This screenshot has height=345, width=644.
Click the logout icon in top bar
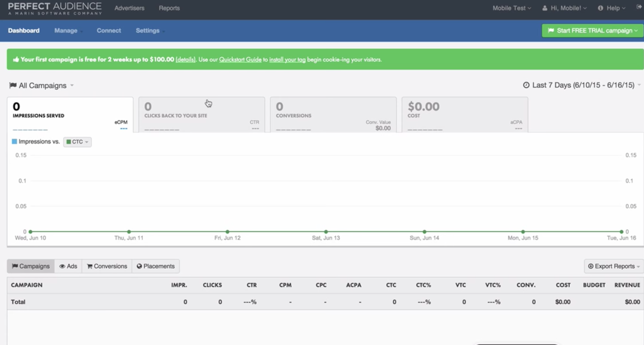click(639, 7)
